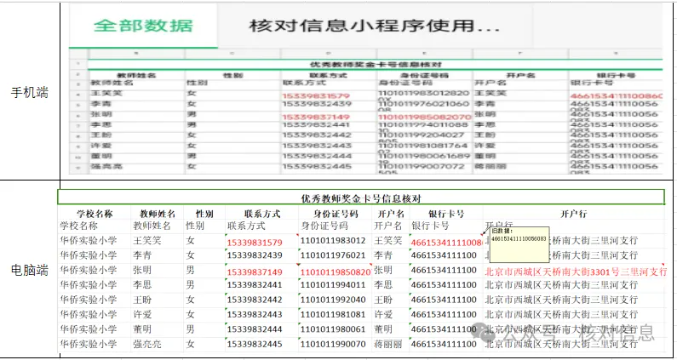Select the 手机端 label cell

pyautogui.click(x=29, y=92)
